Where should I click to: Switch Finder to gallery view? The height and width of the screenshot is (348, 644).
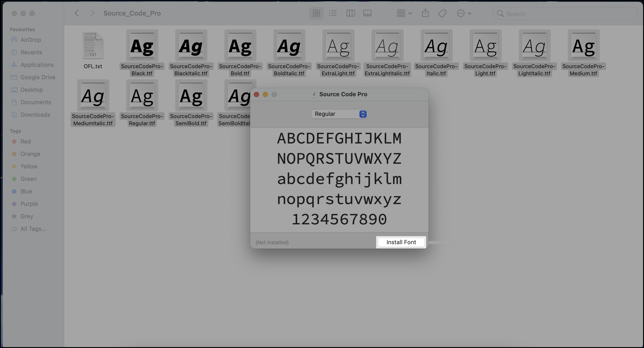(x=367, y=13)
